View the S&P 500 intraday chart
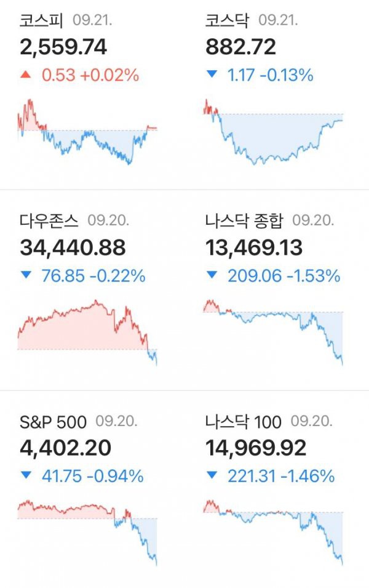This screenshot has width=369, height=588. [87, 533]
